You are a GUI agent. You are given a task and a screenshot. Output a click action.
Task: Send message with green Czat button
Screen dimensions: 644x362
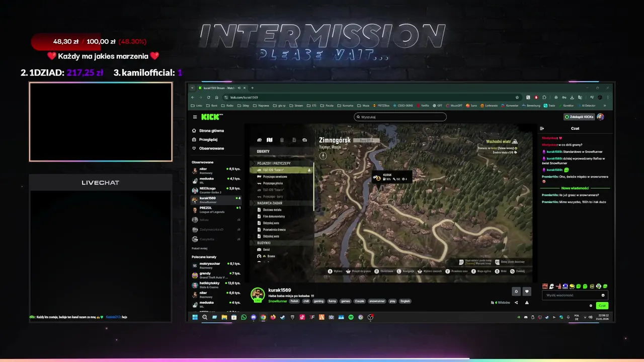click(x=602, y=306)
